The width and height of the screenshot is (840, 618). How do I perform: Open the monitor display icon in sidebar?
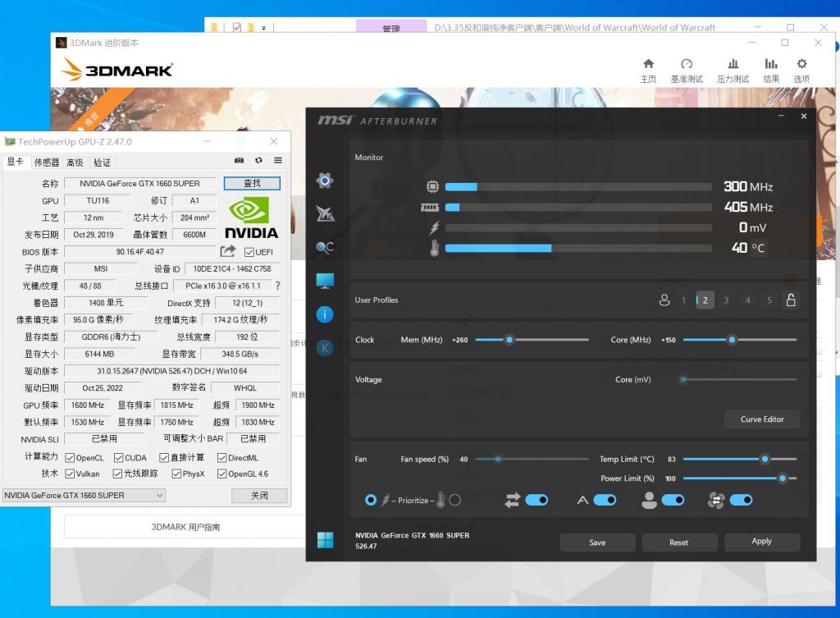pyautogui.click(x=325, y=281)
